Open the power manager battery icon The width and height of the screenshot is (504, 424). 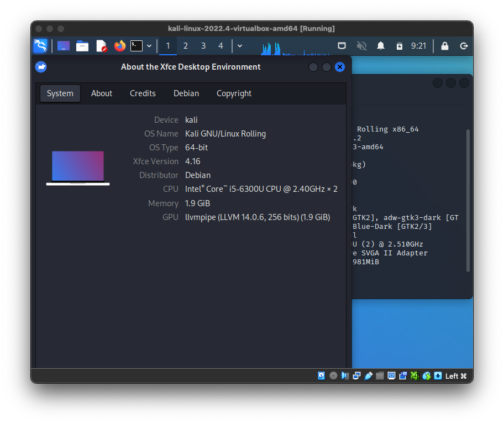click(x=400, y=46)
